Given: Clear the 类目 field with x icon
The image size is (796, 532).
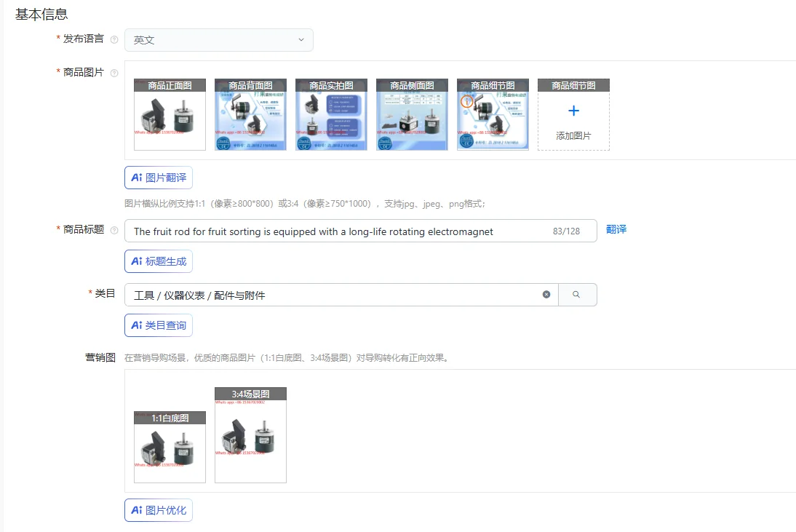Looking at the screenshot, I should click(x=546, y=295).
